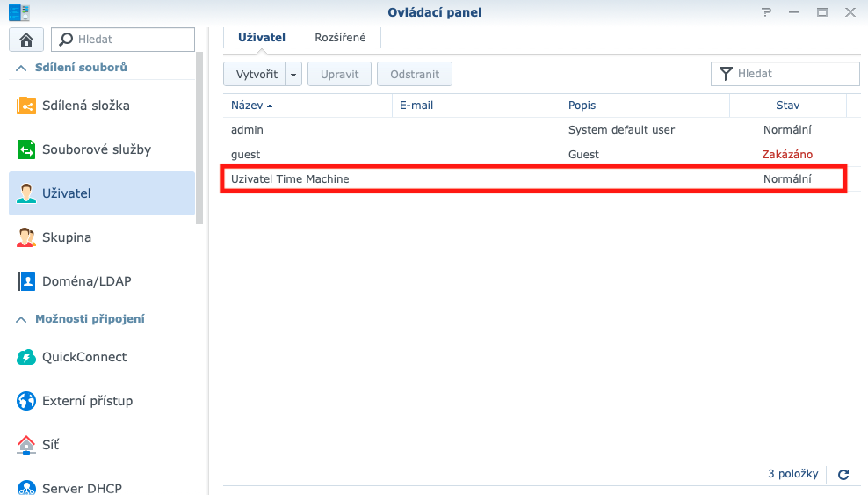Select Skupina group icon in sidebar
Image resolution: width=868 pixels, height=495 pixels.
coord(26,237)
